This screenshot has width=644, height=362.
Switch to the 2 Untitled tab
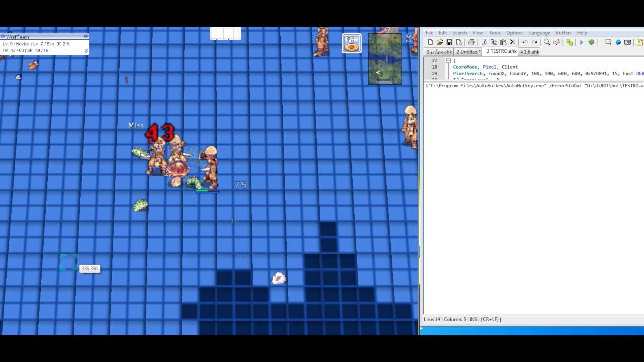tap(468, 52)
